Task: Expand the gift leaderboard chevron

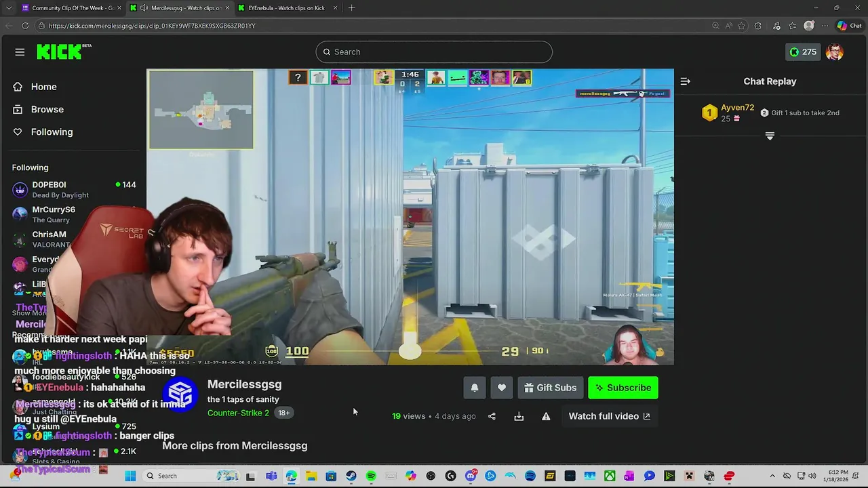Action: click(x=770, y=136)
